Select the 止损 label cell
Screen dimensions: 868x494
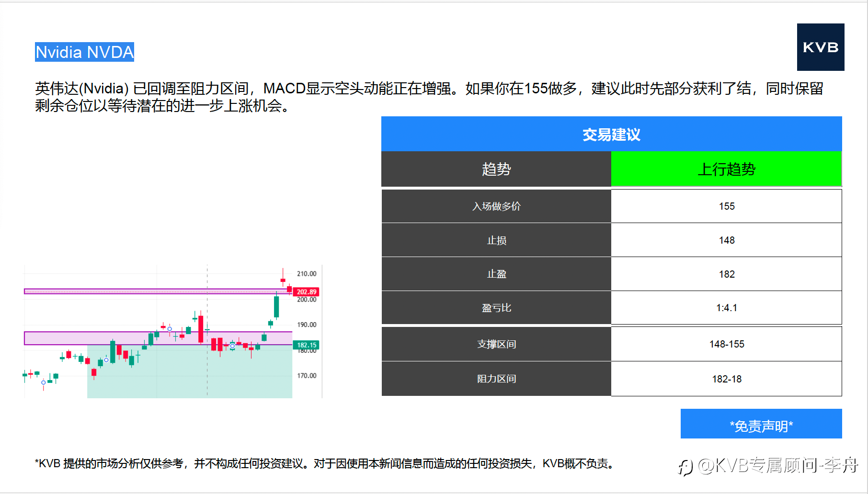click(x=496, y=240)
